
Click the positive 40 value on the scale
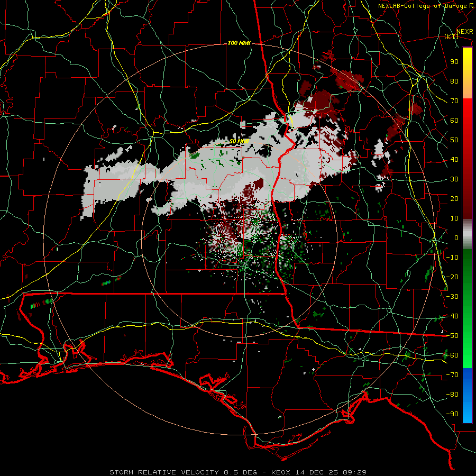pyautogui.click(x=454, y=159)
